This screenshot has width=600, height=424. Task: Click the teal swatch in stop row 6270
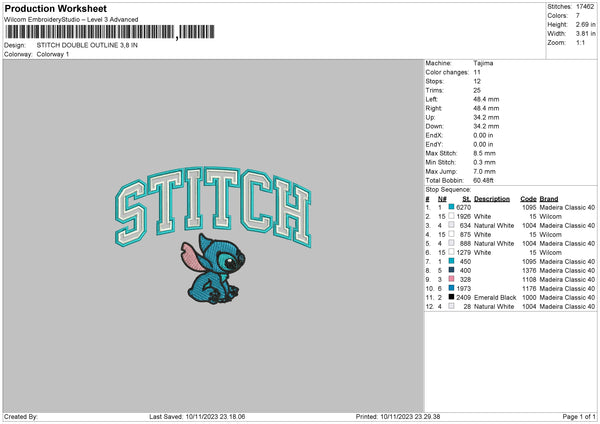[452, 207]
